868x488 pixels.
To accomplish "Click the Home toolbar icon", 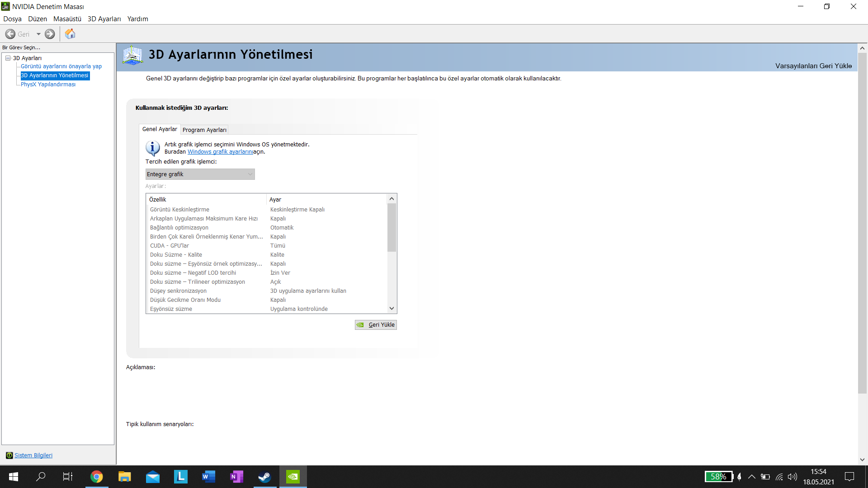I will [x=70, y=34].
